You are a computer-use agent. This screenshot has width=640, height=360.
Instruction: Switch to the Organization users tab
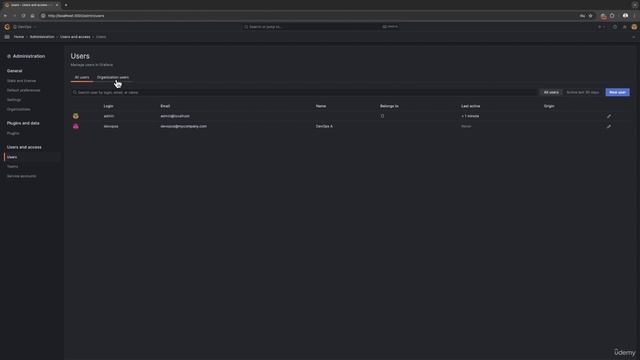coord(113,77)
